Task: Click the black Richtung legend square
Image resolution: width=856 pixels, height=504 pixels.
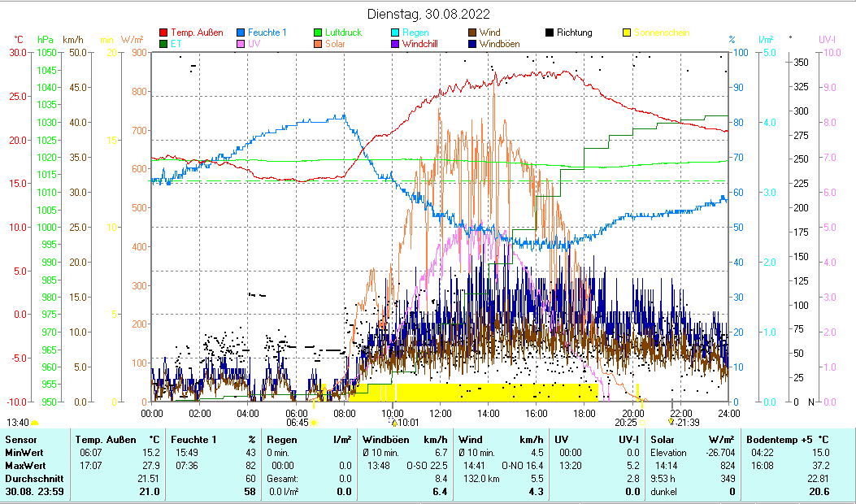Action: [x=550, y=33]
